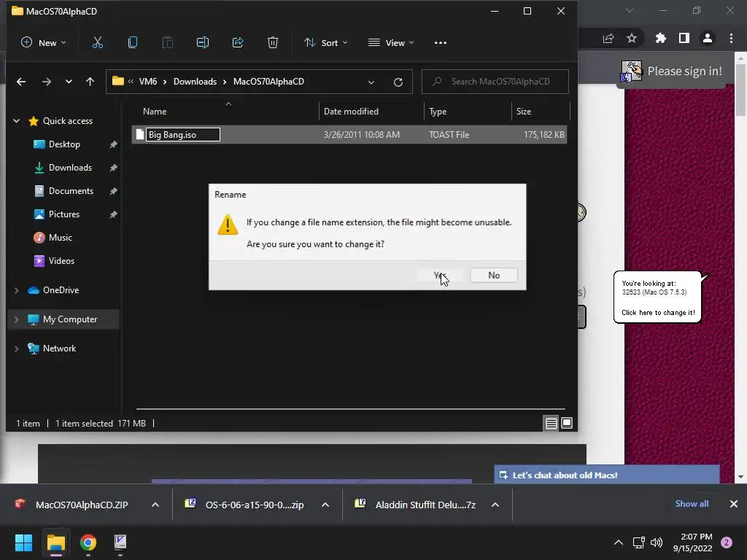Expand the Network tree node
This screenshot has width=747, height=560.
pos(16,349)
